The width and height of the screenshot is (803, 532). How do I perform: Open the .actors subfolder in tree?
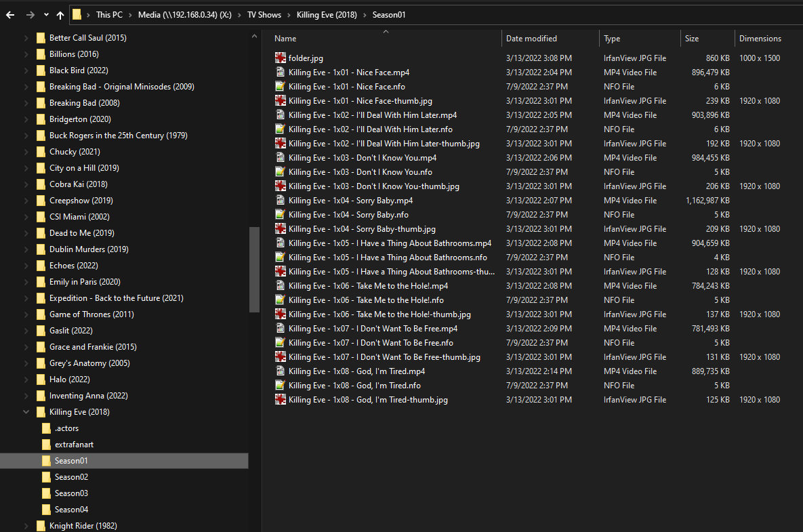click(66, 428)
